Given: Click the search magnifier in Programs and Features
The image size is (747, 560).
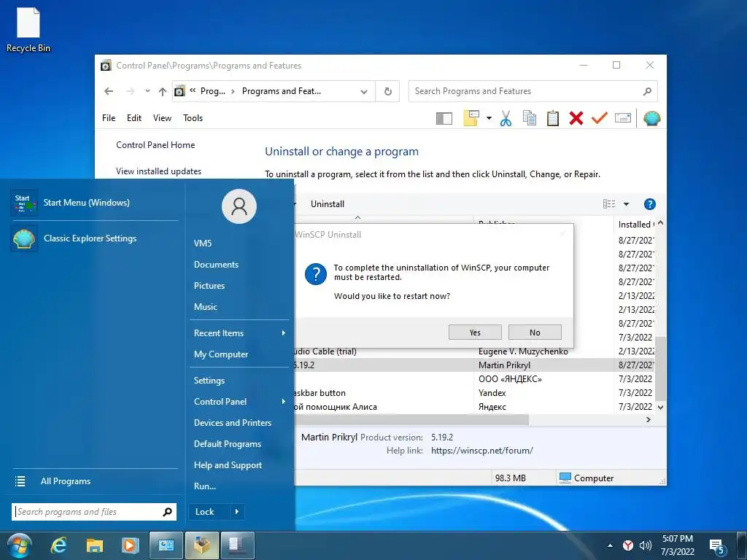Looking at the screenshot, I should coord(647,91).
